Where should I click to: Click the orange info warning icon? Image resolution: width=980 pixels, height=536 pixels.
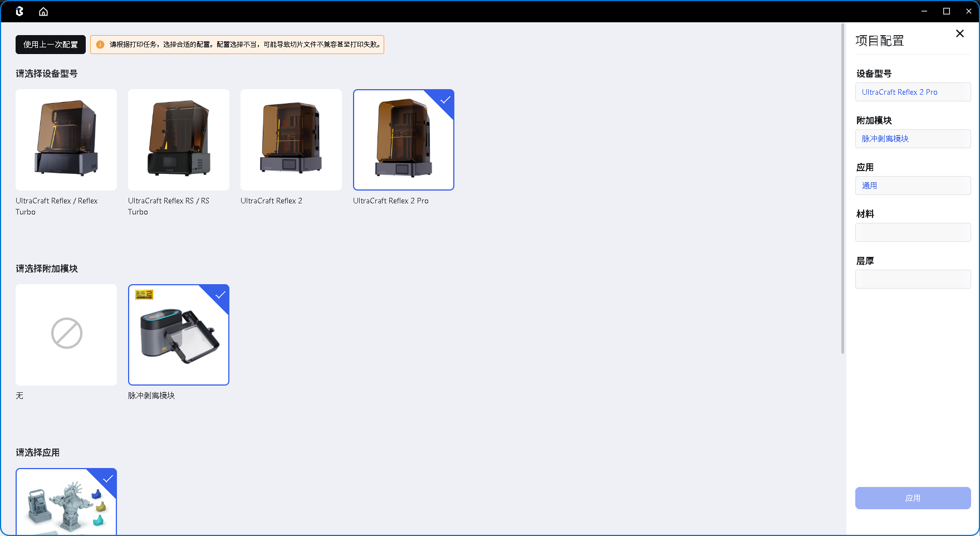point(100,45)
